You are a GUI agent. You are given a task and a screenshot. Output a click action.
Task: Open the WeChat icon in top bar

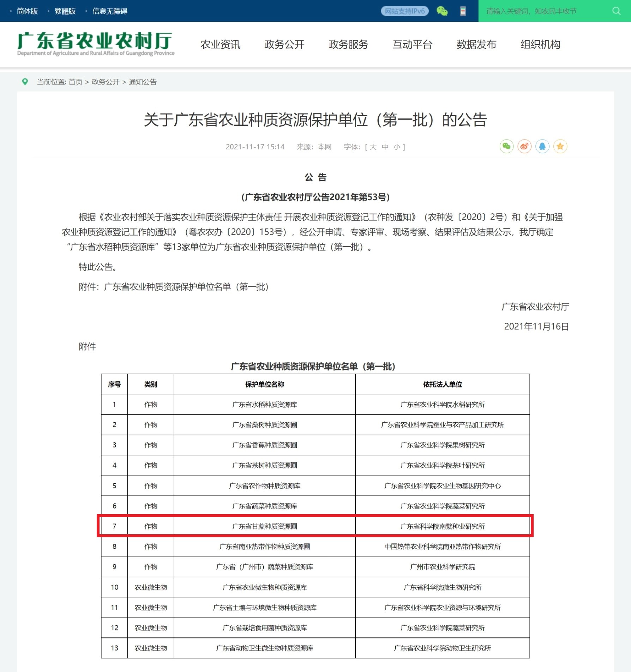(x=442, y=11)
